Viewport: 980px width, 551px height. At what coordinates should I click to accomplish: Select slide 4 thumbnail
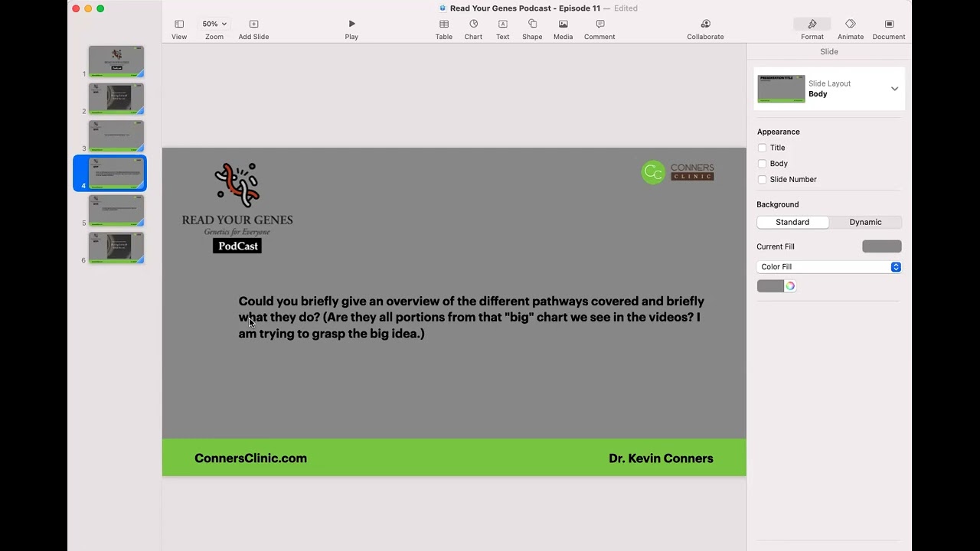pyautogui.click(x=116, y=173)
